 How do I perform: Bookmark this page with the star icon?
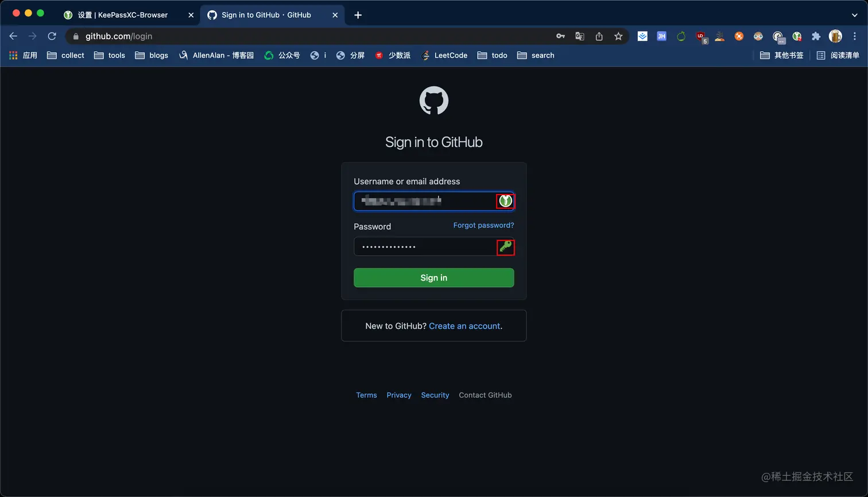click(x=618, y=36)
